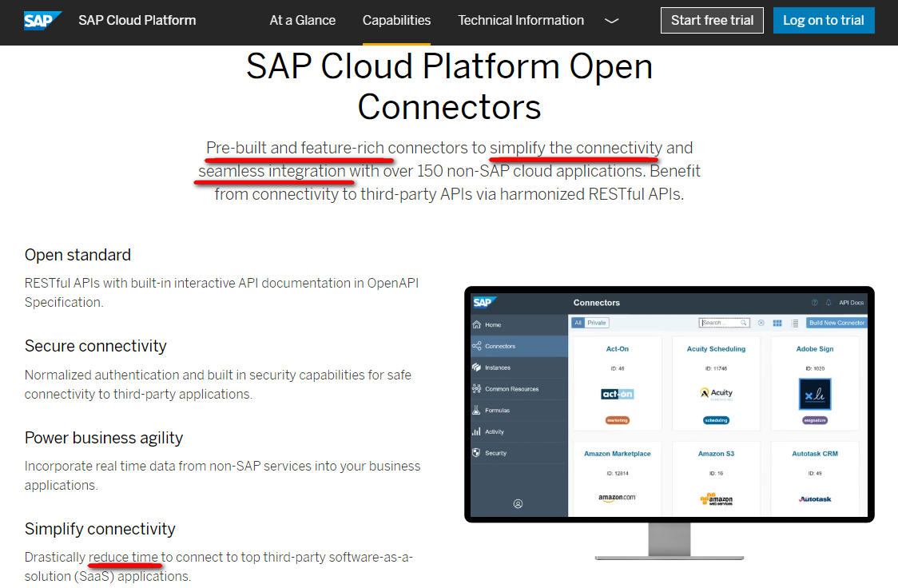898x588 pixels.
Task: Select the Capabilities tab
Action: [x=396, y=20]
